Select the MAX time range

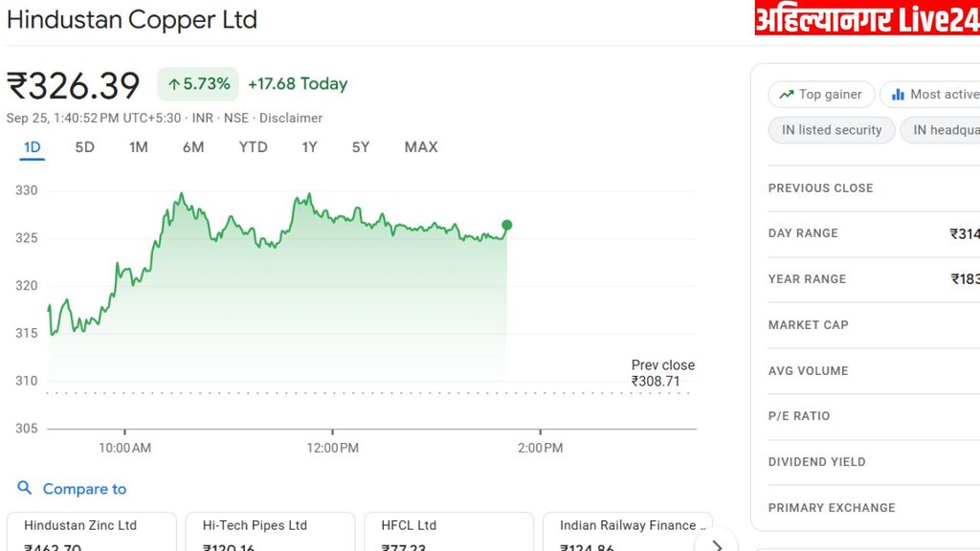pos(421,147)
